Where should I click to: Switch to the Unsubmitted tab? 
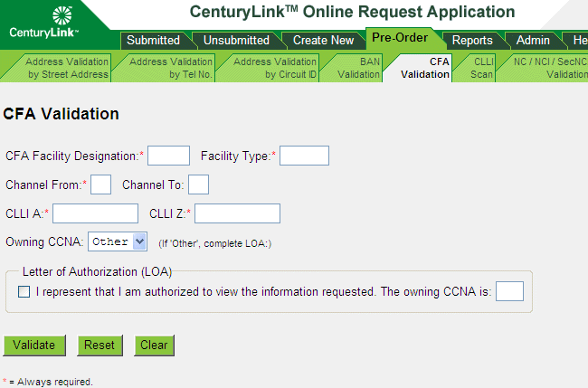pos(236,40)
